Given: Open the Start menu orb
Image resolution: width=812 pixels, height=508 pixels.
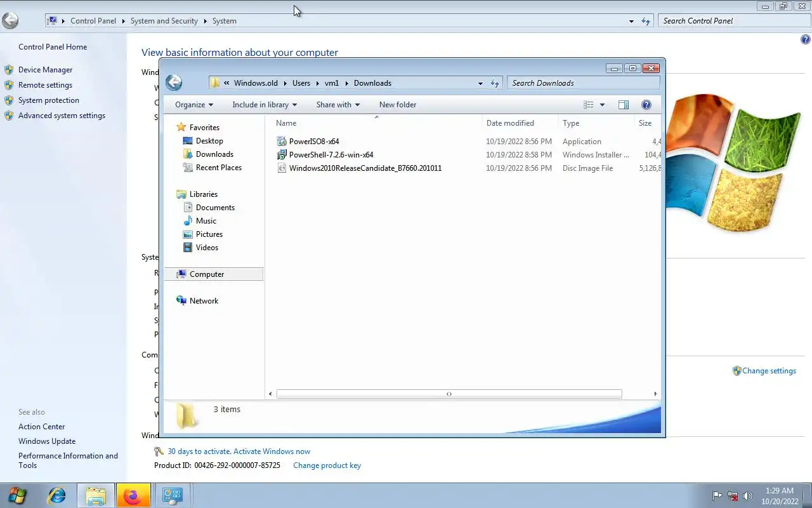Looking at the screenshot, I should click(18, 495).
